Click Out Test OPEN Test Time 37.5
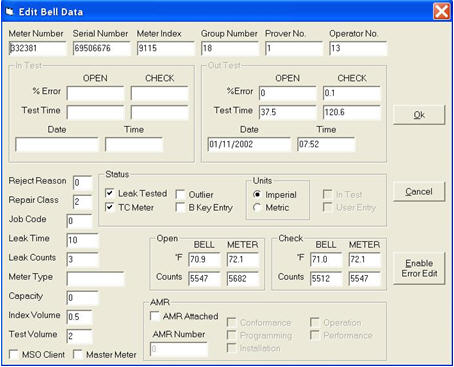This screenshot has height=367, width=454. pos(288,113)
